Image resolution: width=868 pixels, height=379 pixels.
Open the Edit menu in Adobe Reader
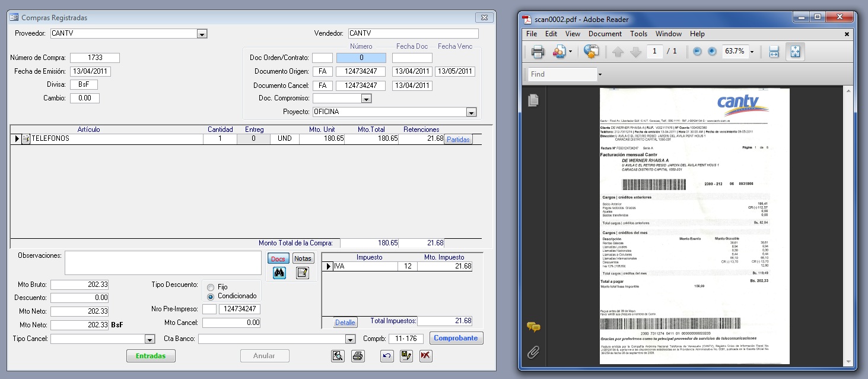tap(551, 34)
